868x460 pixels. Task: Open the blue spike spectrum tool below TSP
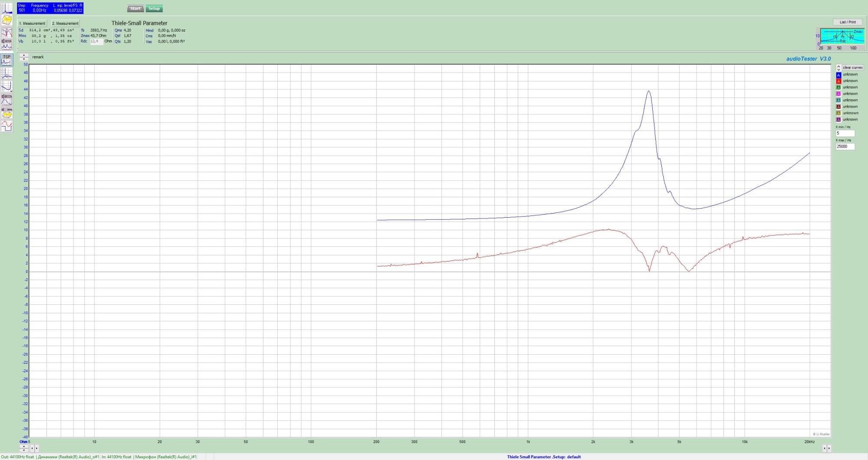7,73
